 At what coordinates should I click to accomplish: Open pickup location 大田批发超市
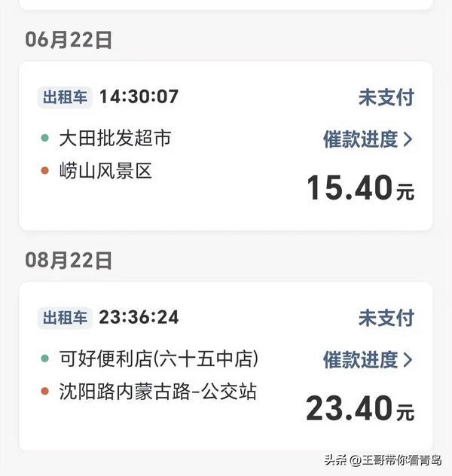115,138
